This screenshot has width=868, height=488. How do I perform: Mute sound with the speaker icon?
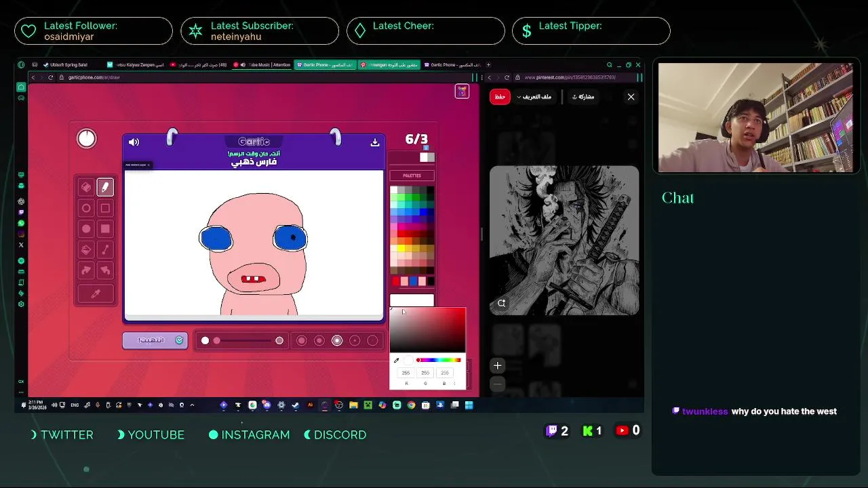[134, 142]
